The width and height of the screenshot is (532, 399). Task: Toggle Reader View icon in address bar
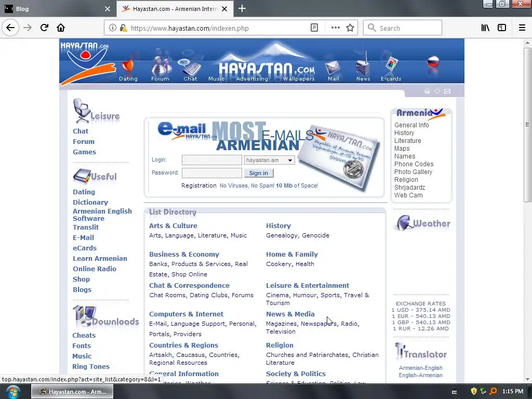pyautogui.click(x=314, y=28)
